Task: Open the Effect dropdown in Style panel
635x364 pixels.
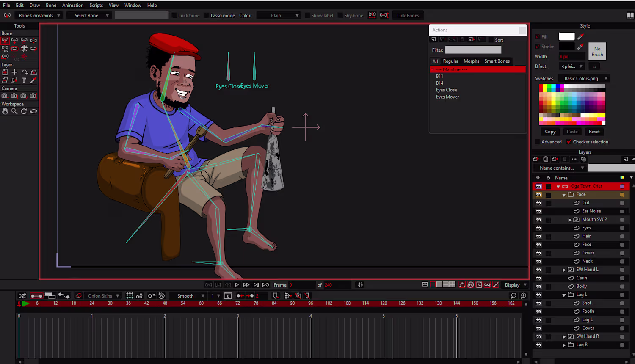Action: pos(572,66)
